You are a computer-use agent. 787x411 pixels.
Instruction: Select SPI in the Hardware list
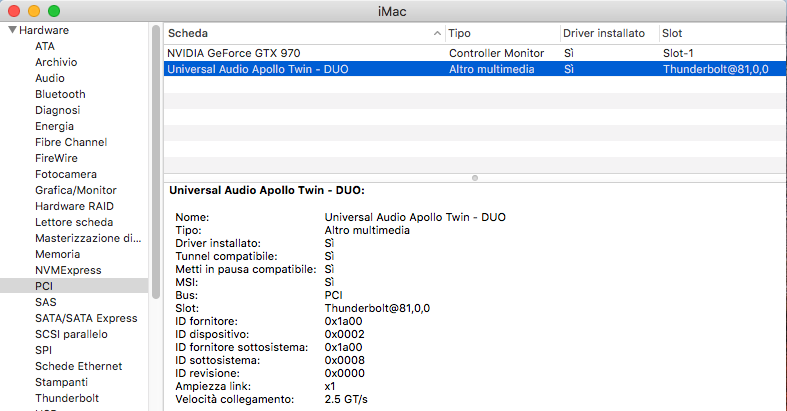click(x=43, y=350)
